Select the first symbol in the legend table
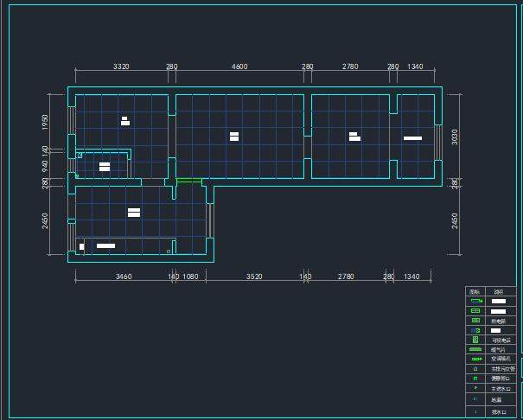523x420 pixels. tap(475, 301)
